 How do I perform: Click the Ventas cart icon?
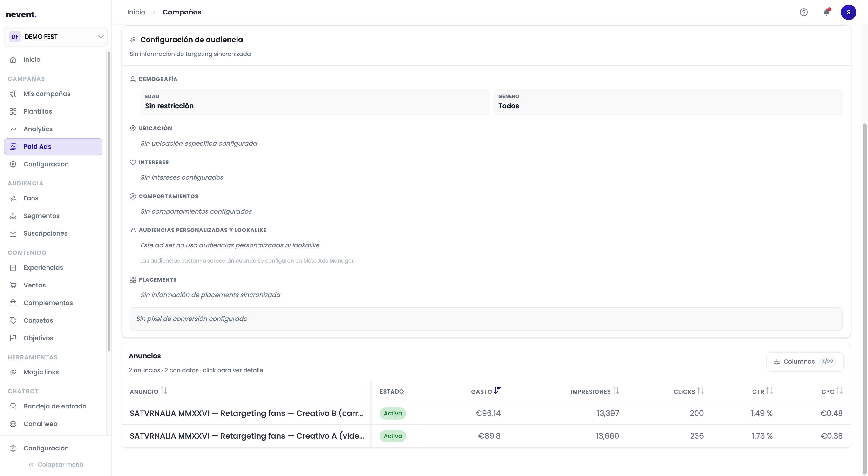pyautogui.click(x=13, y=285)
